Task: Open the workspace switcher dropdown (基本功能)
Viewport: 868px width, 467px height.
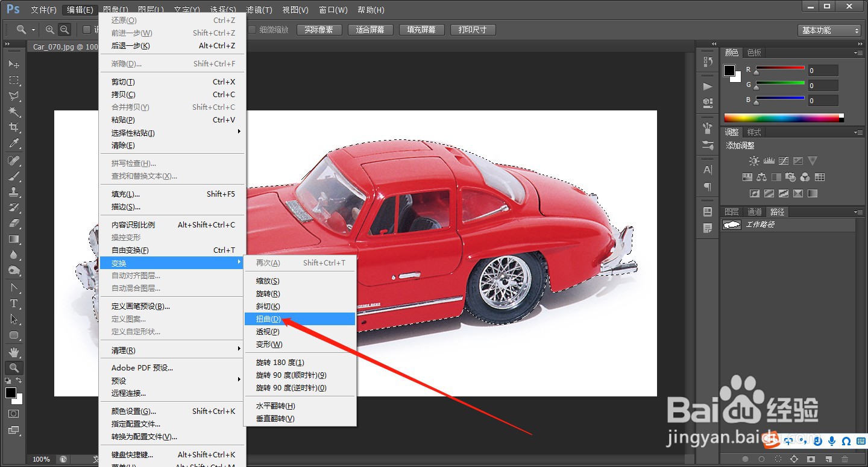Action: point(829,30)
